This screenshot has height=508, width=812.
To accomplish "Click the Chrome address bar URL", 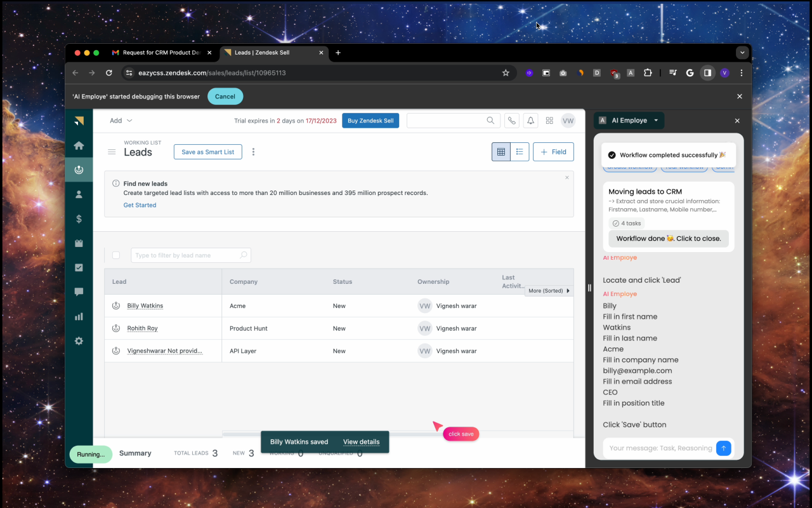I will (x=213, y=73).
